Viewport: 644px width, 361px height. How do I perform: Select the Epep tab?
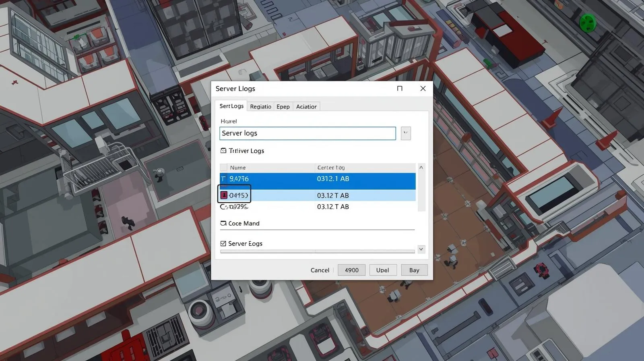click(x=283, y=106)
